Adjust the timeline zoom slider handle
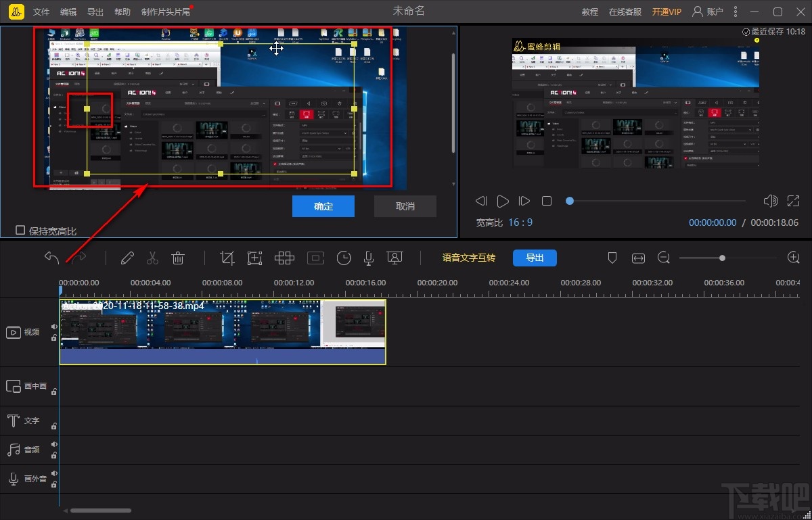 coord(723,258)
